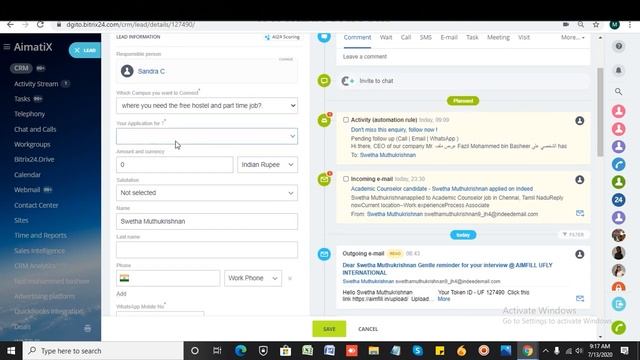Open Excel from the taskbar

(x=307, y=351)
